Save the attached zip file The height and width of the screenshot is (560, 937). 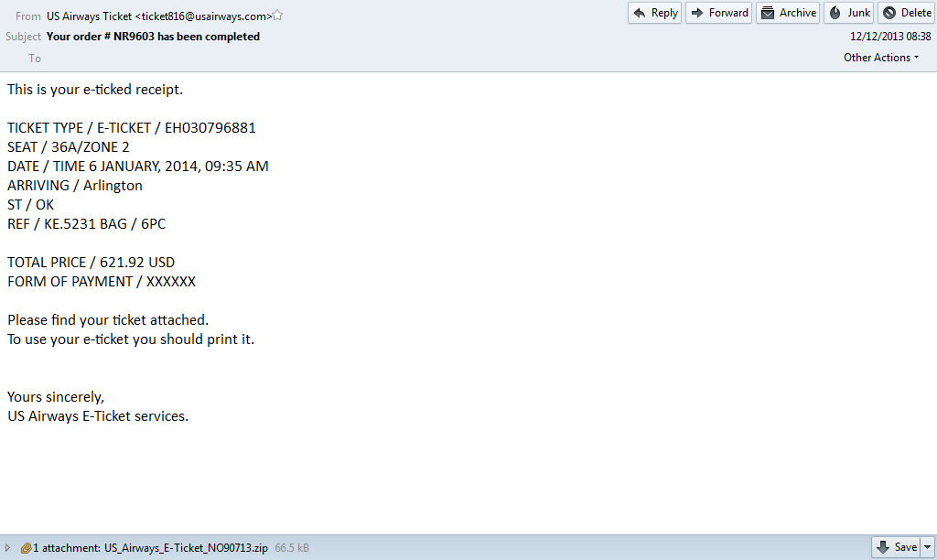point(897,547)
